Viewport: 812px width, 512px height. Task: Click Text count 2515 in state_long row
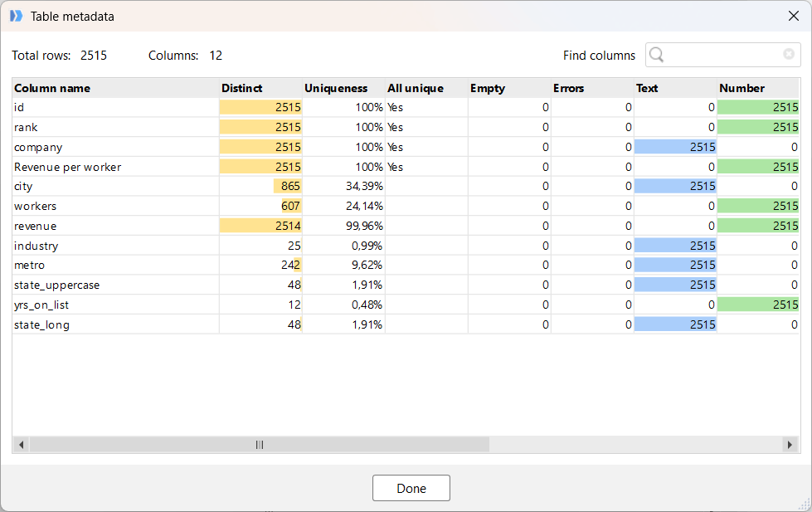pyautogui.click(x=703, y=324)
